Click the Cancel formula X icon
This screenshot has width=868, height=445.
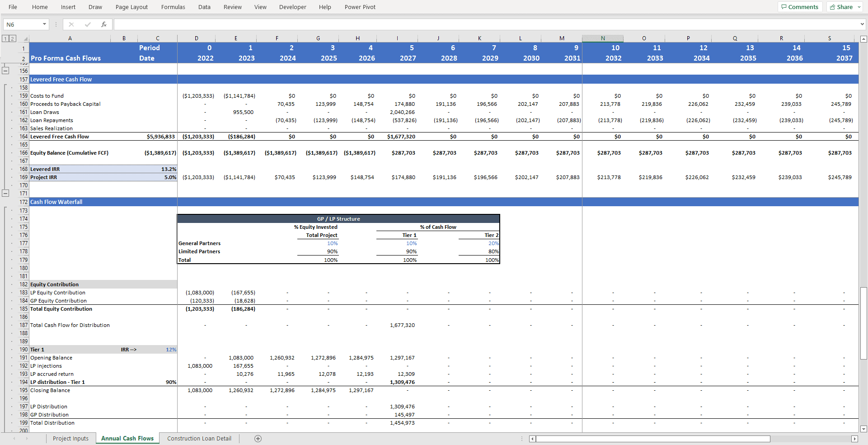(71, 24)
